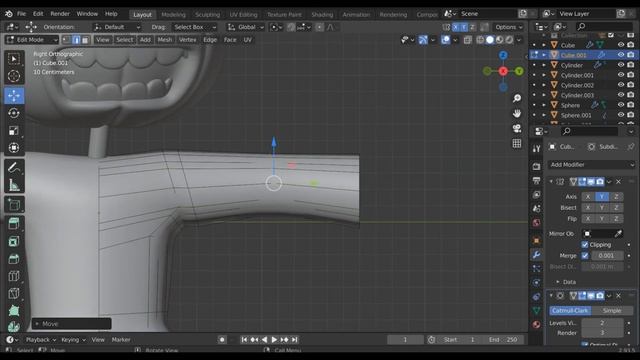Open the Add Modifier dropdown
This screenshot has width=640, height=360.
click(x=591, y=165)
